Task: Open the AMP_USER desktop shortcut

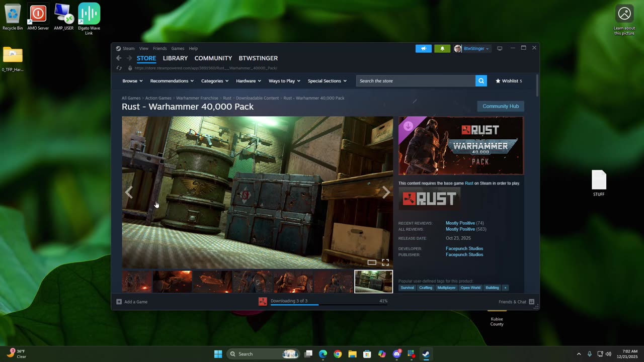Action: pos(64,18)
